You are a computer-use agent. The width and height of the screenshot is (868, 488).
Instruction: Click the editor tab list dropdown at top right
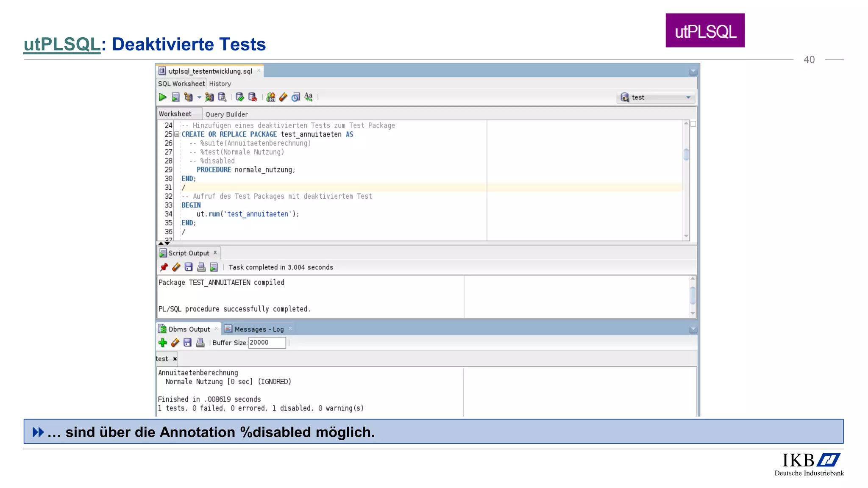click(693, 71)
